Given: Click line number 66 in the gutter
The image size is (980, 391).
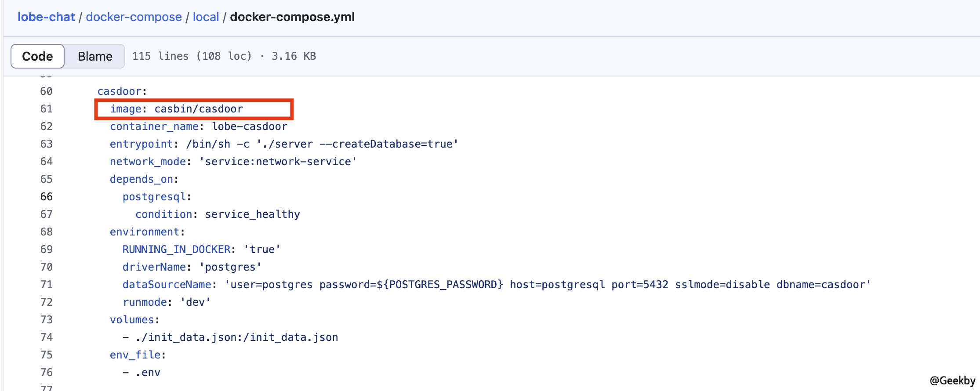Looking at the screenshot, I should click(46, 197).
